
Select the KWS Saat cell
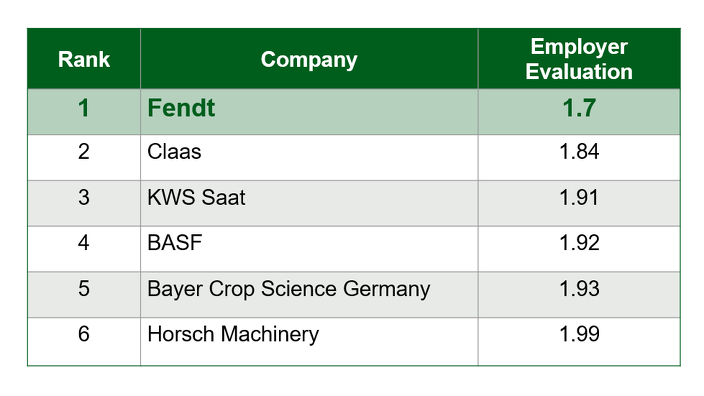(309, 203)
